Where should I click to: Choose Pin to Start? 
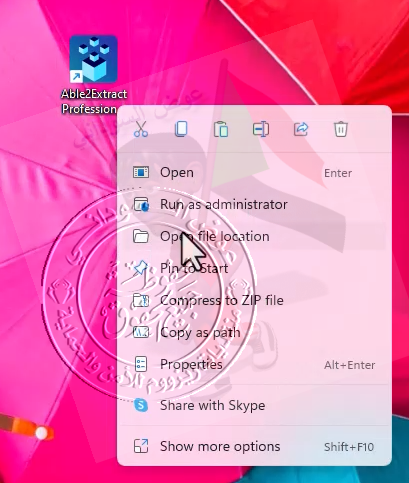pos(255,268)
